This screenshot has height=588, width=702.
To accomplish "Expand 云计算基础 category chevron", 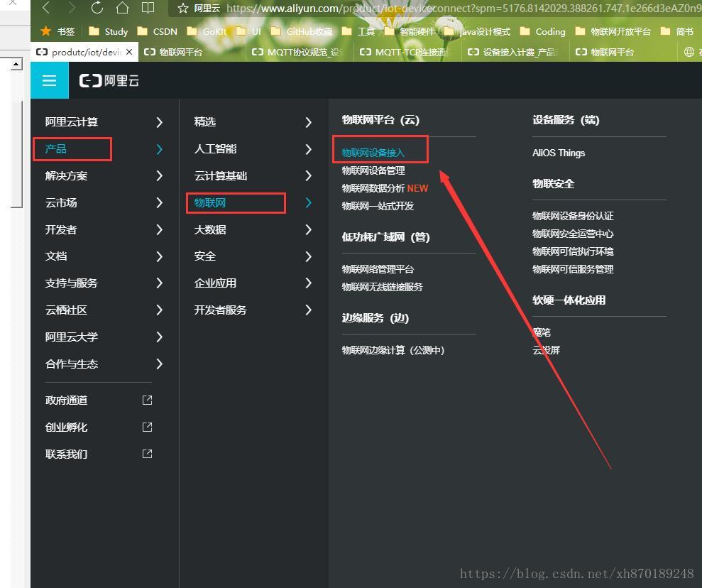I will 308,175.
